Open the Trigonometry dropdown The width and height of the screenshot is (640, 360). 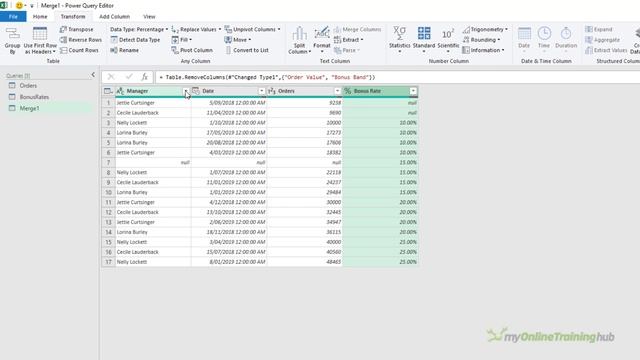coord(485,29)
